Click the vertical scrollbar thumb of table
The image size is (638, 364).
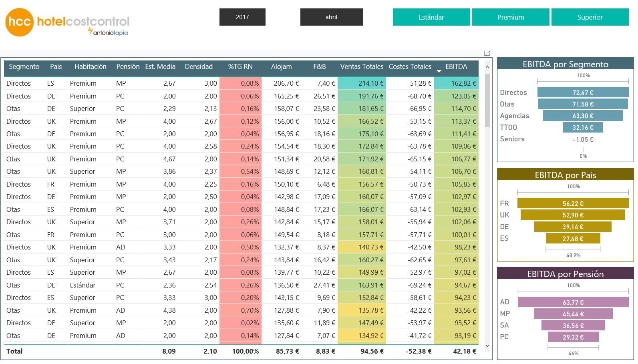487,100
